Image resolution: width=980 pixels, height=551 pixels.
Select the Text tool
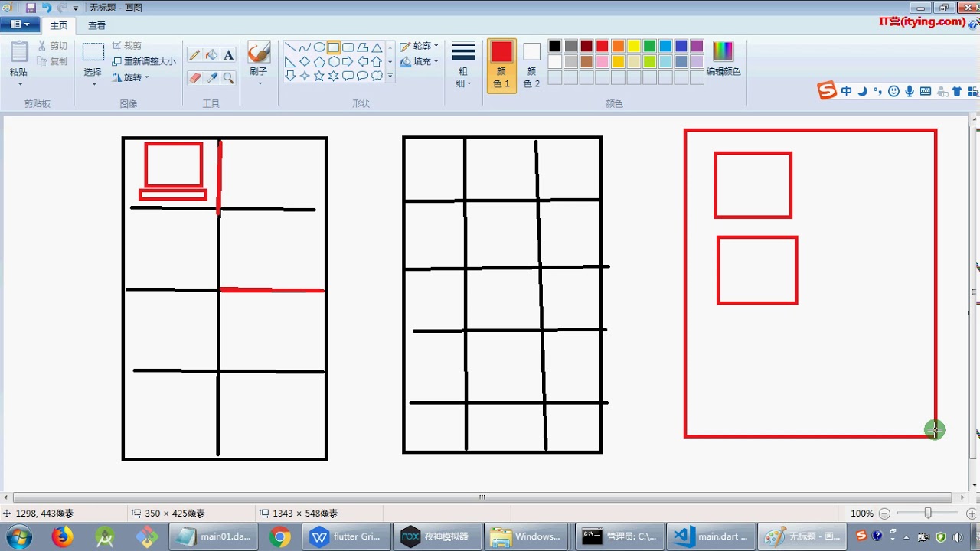228,55
